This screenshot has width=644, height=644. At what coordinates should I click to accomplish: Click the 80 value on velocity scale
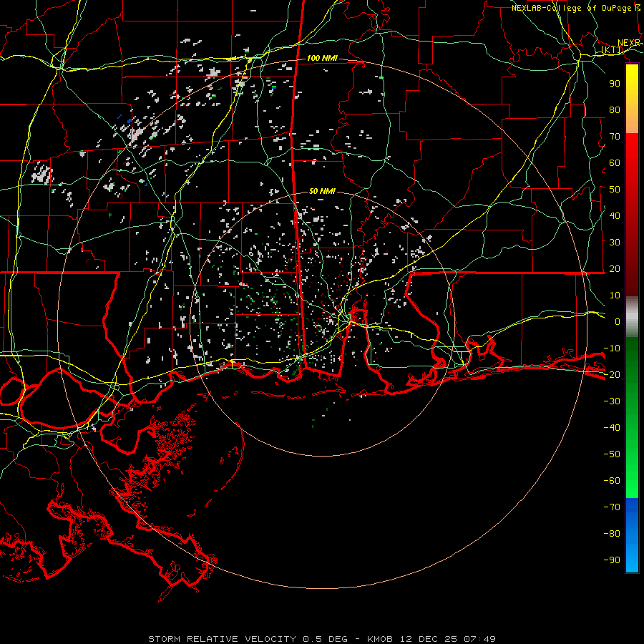(615, 110)
